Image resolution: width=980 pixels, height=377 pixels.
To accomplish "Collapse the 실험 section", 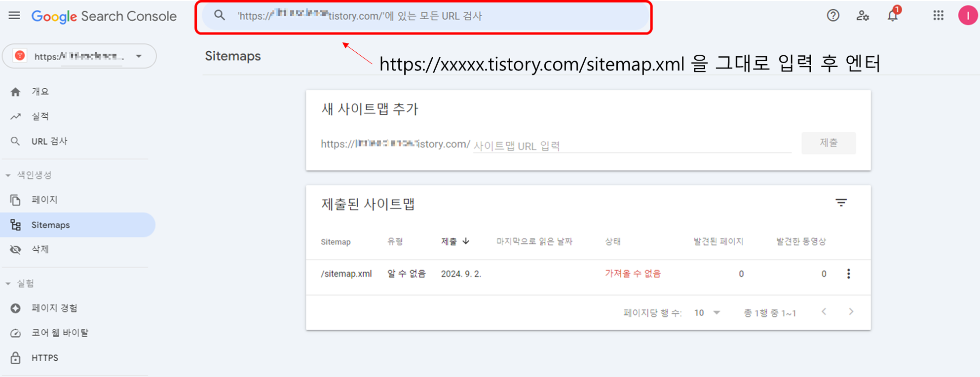I will point(20,283).
